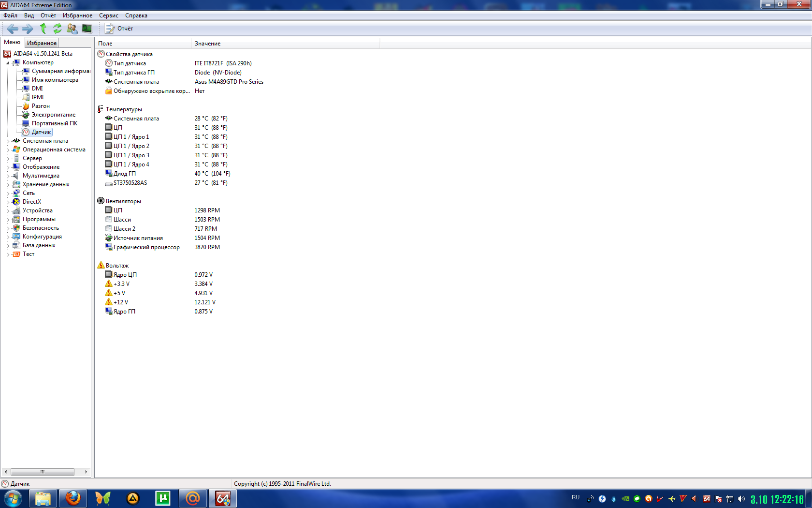Viewport: 812px width, 508px height.
Task: Select the Диод ГП temperature row
Action: click(168, 174)
